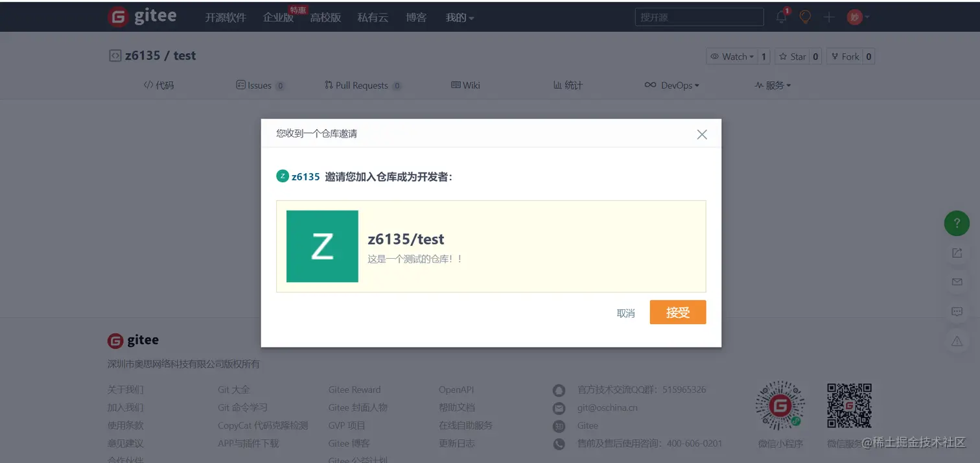Click the warning report side icon
This screenshot has height=463, width=980.
point(957,341)
